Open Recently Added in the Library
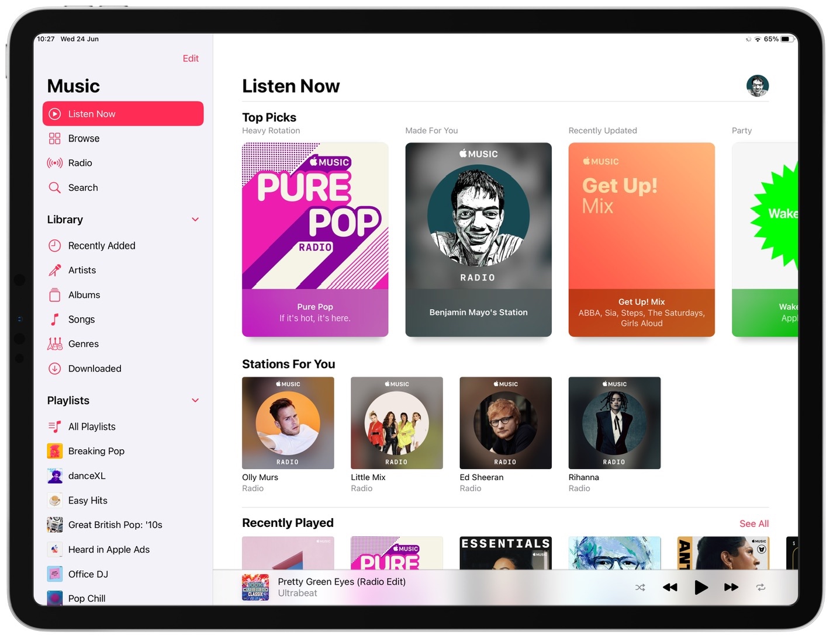Screen dimensions: 840x639 102,245
